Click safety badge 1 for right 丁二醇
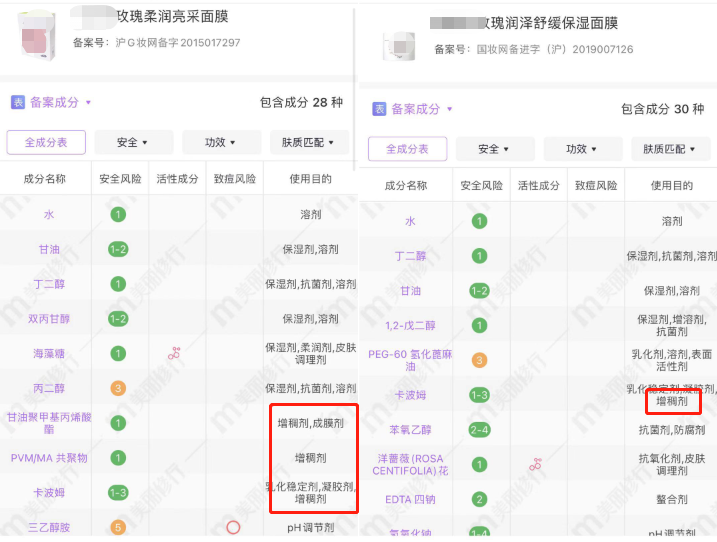 pos(479,256)
